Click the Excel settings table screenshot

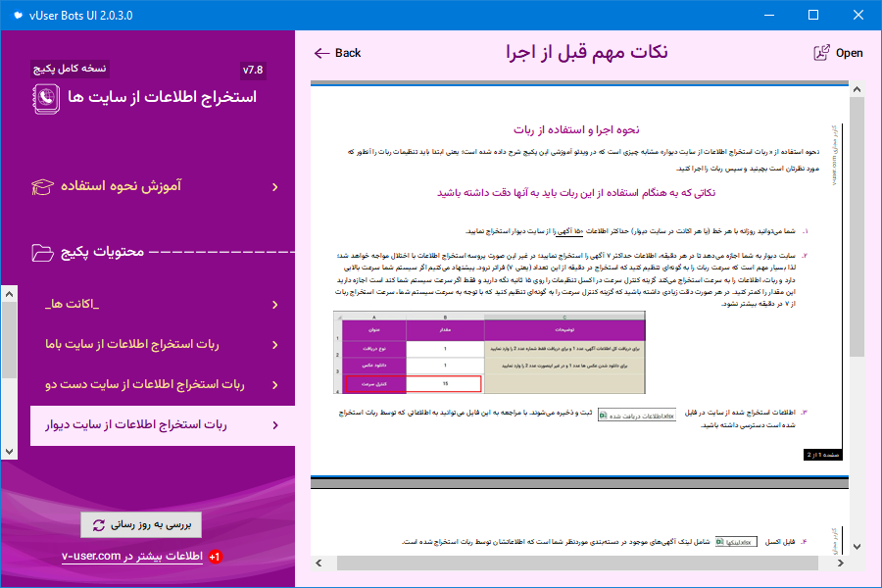coord(489,352)
